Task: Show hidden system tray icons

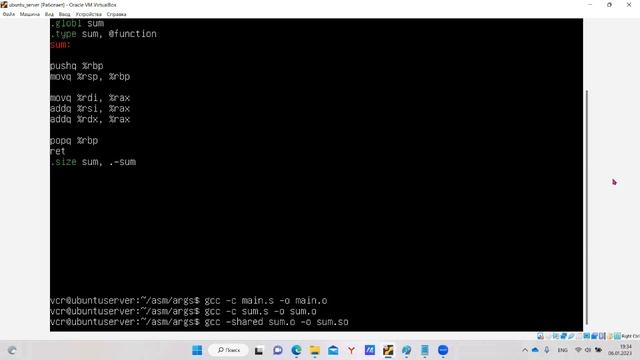Action: 525,350
